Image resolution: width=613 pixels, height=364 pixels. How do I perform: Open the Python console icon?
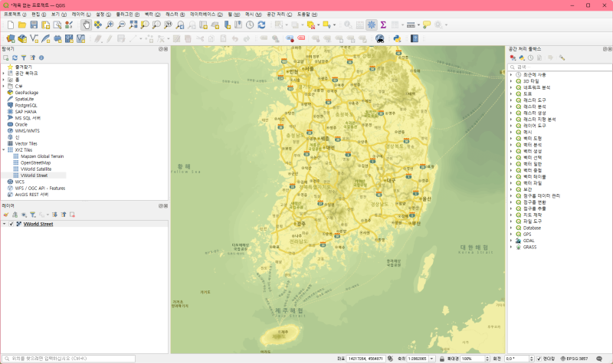click(397, 38)
